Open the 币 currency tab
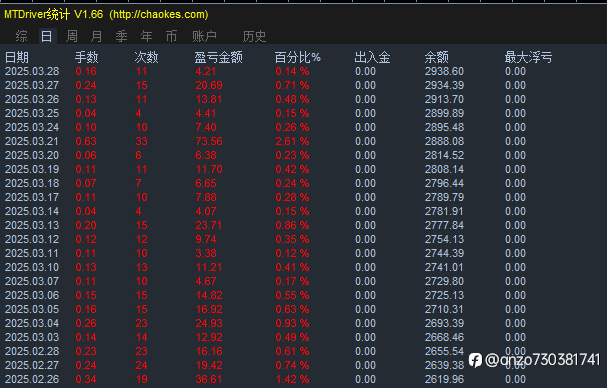Screen dimensions: 607x388 coord(171,36)
